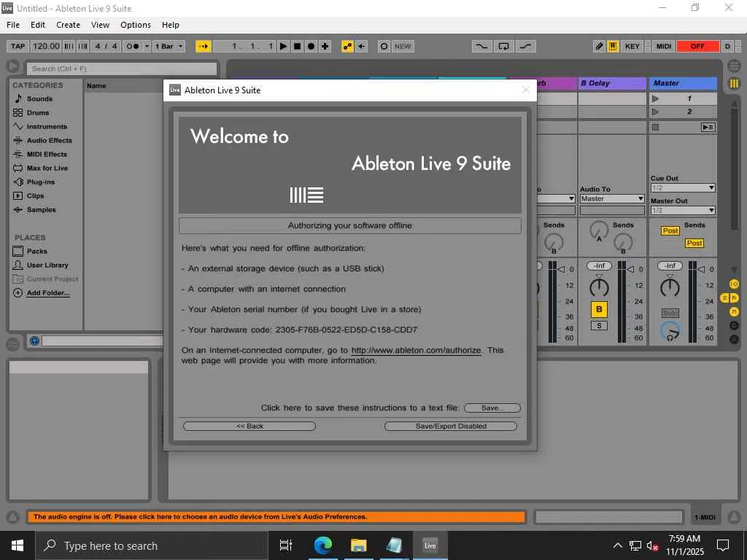
Task: Click the blue Preview/Cue volume knob
Action: tap(670, 332)
